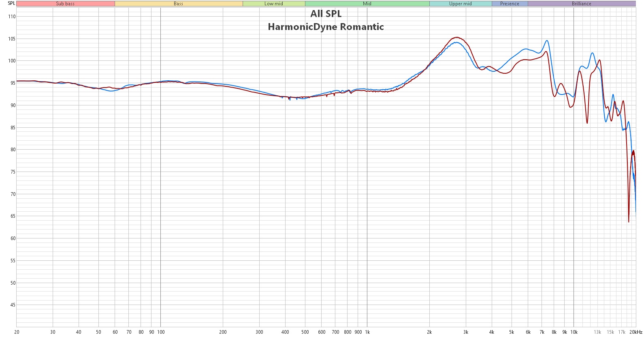Viewport: 644px width, 337px height.
Task: Select the 4k frequency axis label
Action: [492, 332]
